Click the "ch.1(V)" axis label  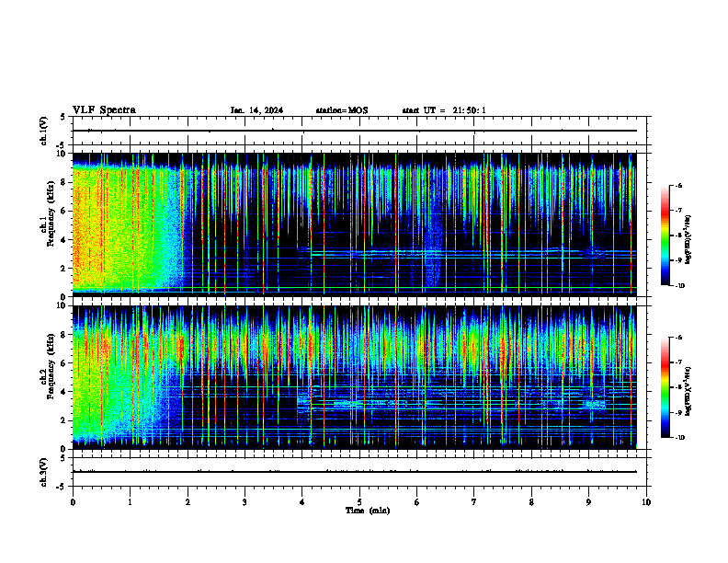(x=43, y=131)
